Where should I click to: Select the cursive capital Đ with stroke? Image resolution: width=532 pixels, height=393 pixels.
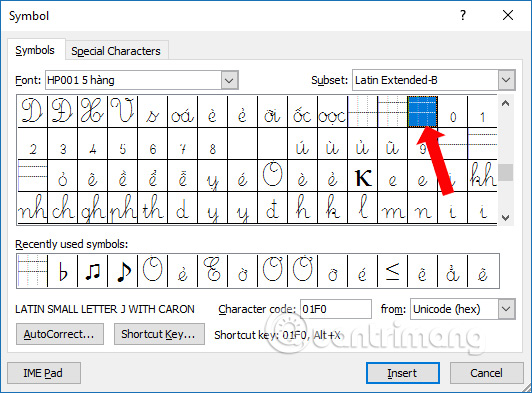click(x=62, y=111)
